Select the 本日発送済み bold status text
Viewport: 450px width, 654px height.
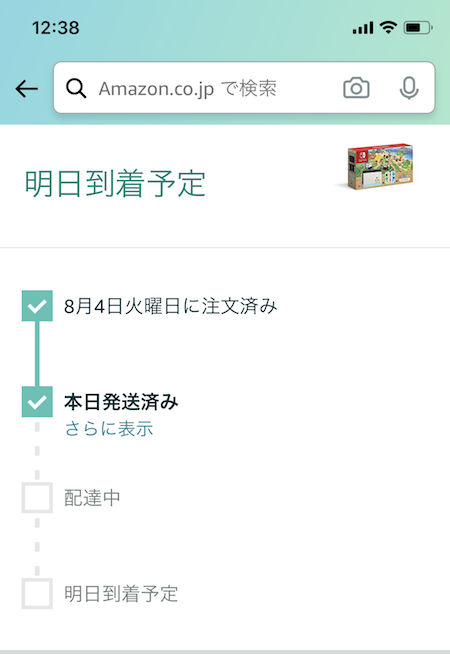click(x=121, y=402)
